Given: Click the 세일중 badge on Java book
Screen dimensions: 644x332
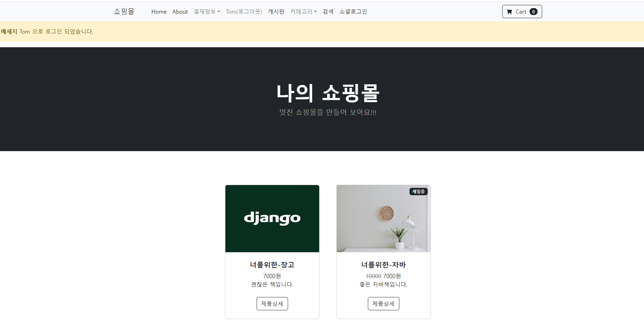Looking at the screenshot, I should click(419, 191).
